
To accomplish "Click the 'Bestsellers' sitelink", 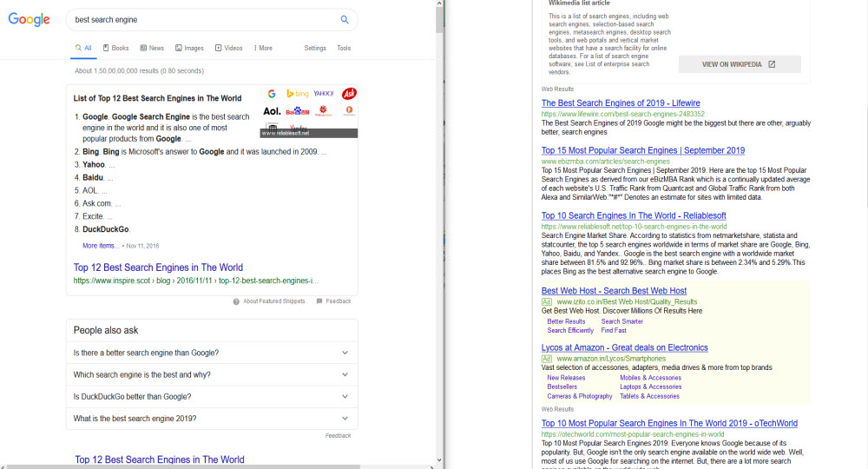I will (x=562, y=387).
